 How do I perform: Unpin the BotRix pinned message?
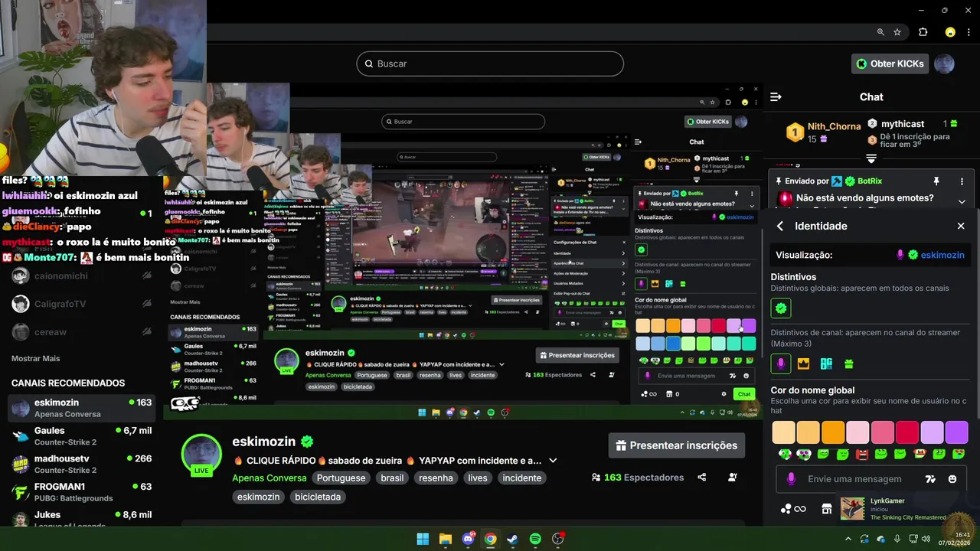tap(936, 181)
